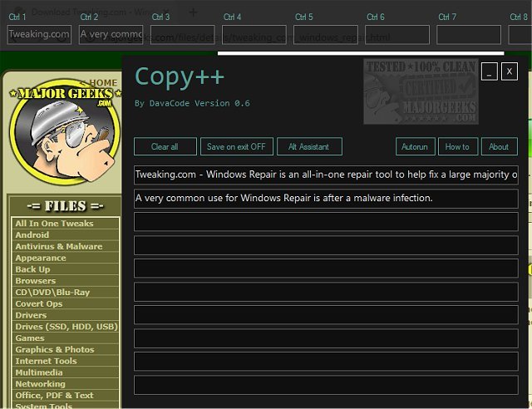Click the MajorGeeks mascot logo
The image size is (532, 409).
click(65, 132)
